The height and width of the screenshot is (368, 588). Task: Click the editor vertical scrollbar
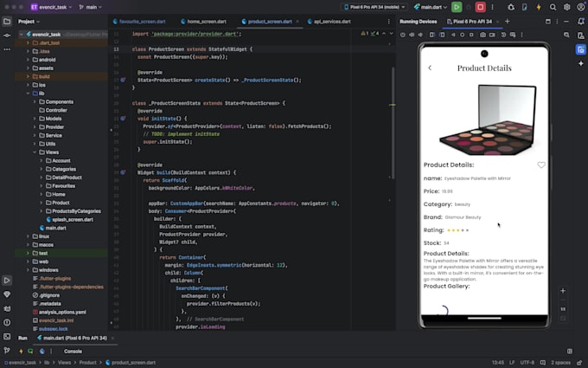pos(393,122)
